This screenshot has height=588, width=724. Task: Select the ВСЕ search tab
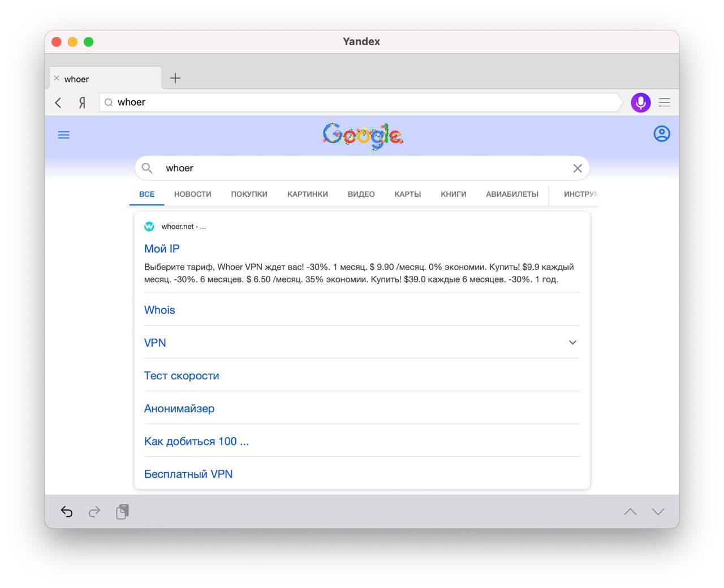147,194
